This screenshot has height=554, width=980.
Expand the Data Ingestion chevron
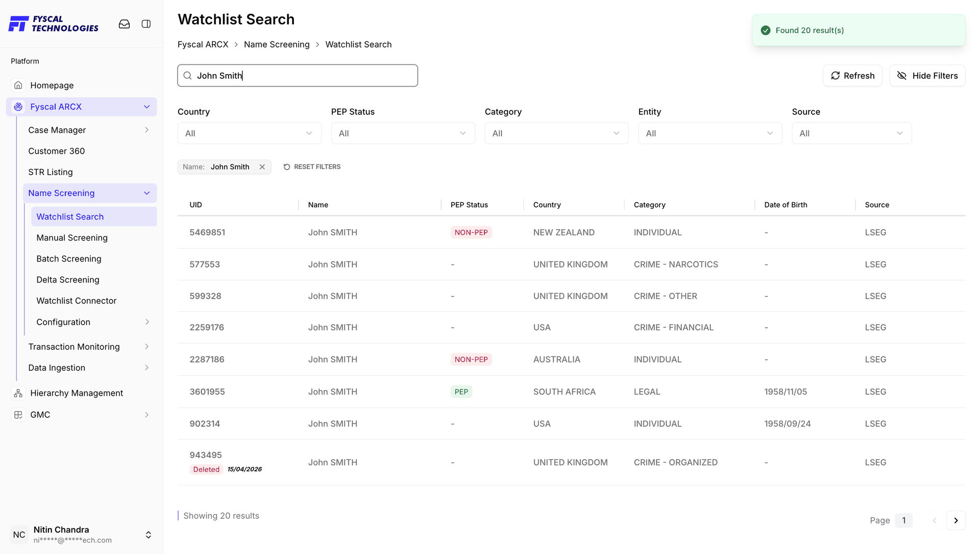pyautogui.click(x=147, y=368)
